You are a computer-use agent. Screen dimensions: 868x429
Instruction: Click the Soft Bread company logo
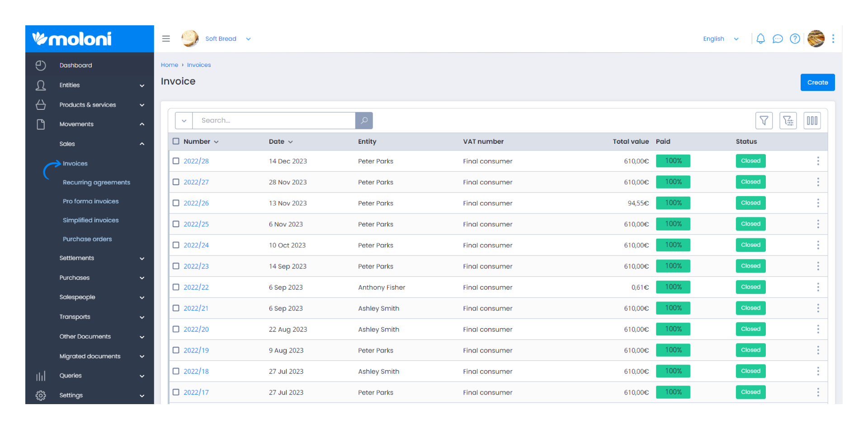190,39
